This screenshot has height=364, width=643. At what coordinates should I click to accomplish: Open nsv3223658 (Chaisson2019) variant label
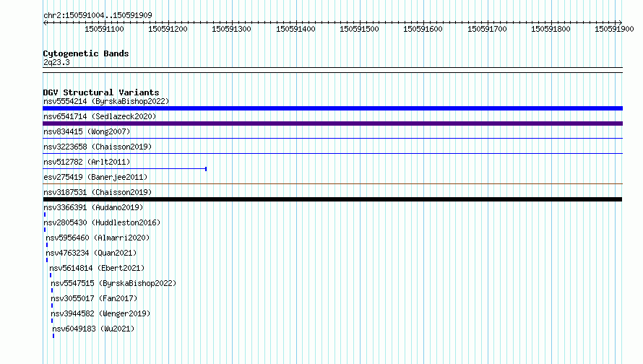click(x=98, y=147)
